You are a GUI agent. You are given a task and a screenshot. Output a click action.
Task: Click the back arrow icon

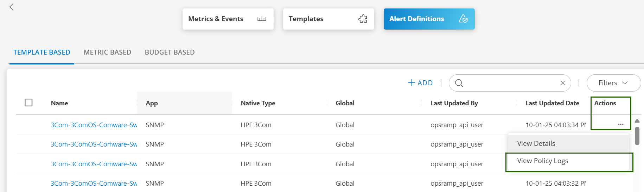tap(12, 7)
